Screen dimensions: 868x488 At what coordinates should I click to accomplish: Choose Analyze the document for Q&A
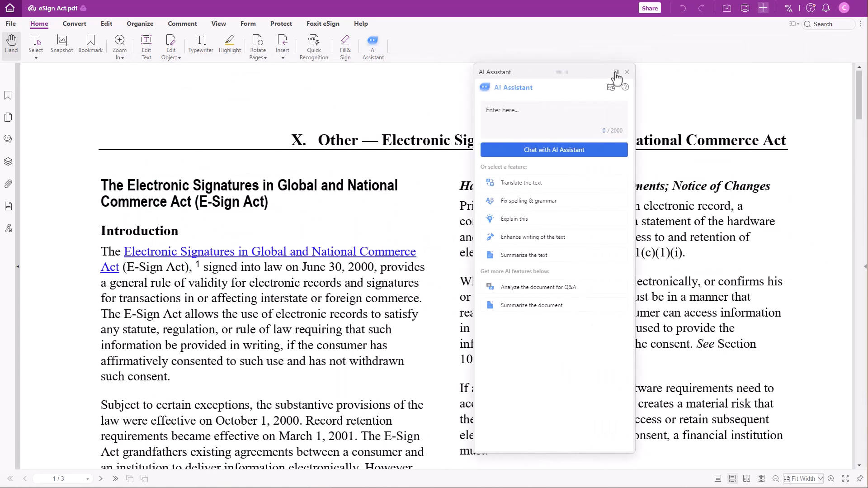click(554, 287)
